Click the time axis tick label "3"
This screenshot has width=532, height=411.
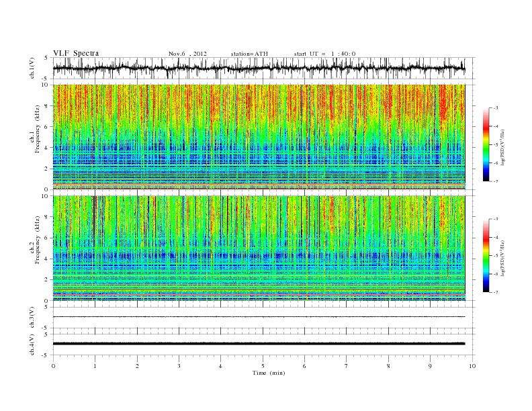tap(179, 366)
